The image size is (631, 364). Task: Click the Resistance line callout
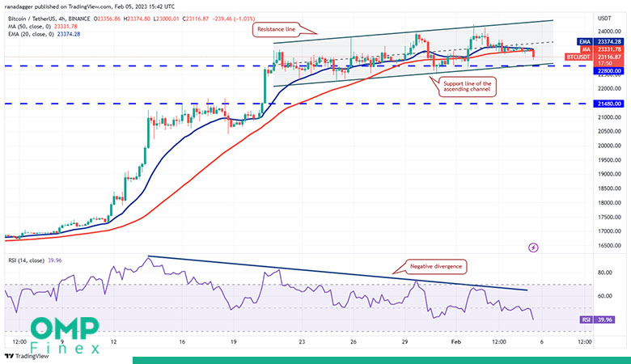[276, 29]
